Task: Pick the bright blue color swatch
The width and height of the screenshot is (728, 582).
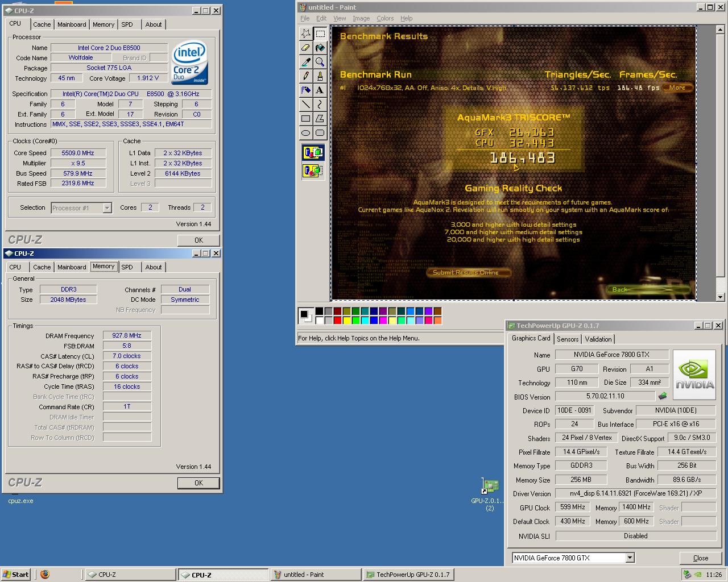Action: pos(374,321)
